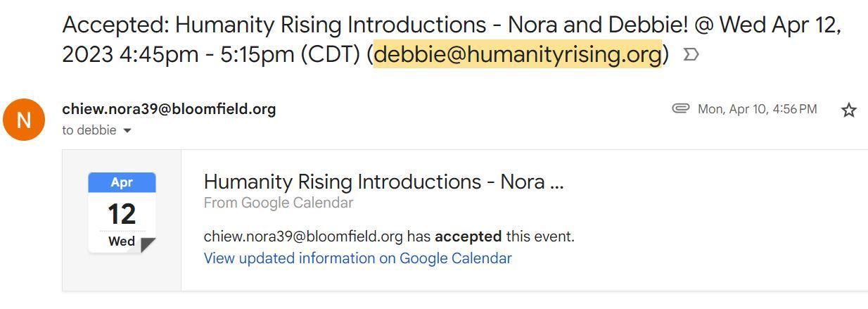Toggle the importance marker beside the subject

pos(691,54)
